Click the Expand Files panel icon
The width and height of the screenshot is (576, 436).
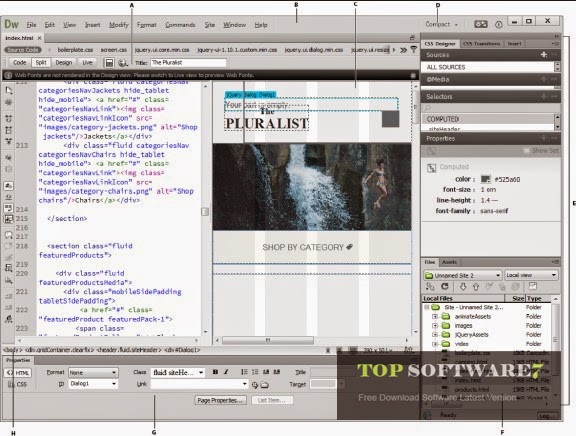[x=533, y=286]
